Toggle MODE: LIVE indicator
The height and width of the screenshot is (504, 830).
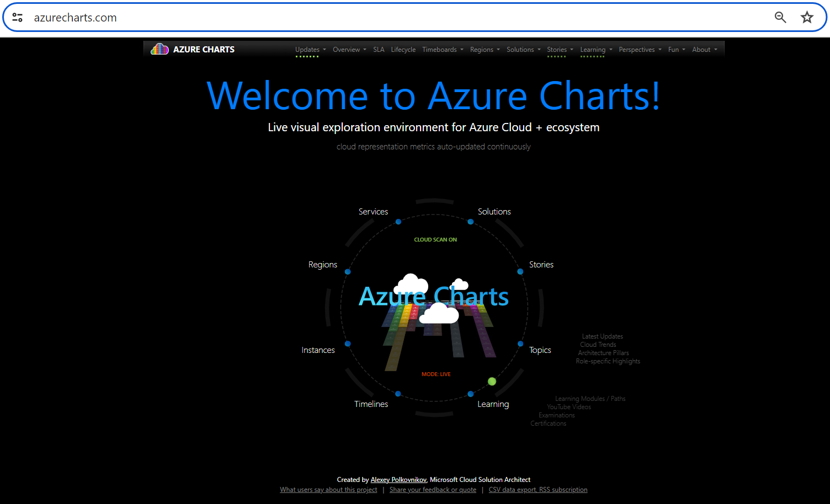436,374
